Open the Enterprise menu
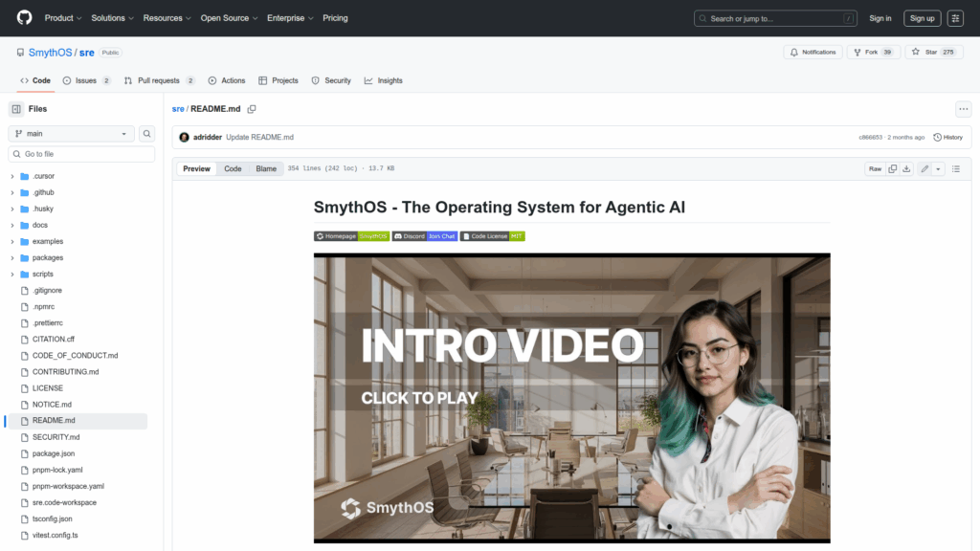The height and width of the screenshot is (551, 980). pyautogui.click(x=290, y=18)
